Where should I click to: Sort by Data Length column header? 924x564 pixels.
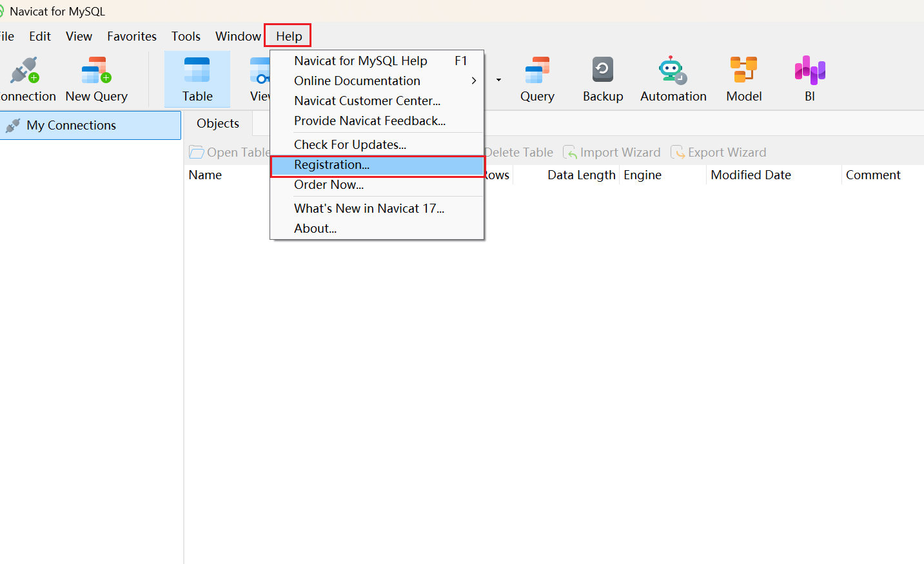(581, 175)
